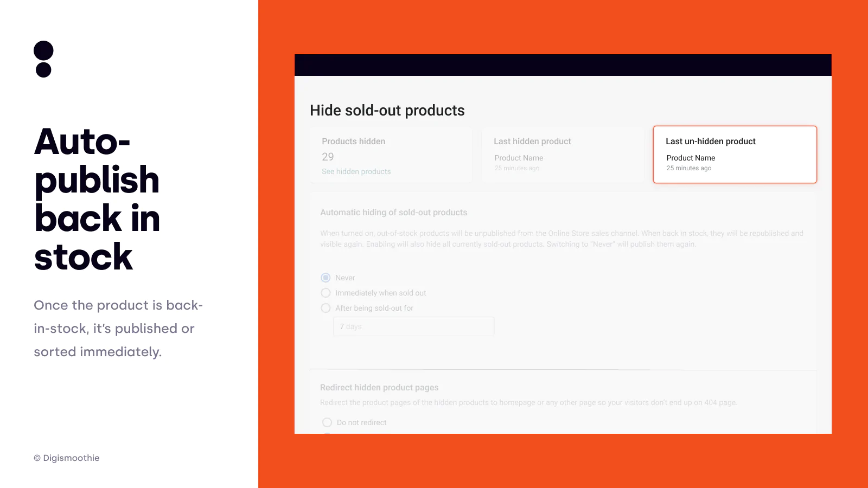Click the dark app header bar
The image size is (868, 488).
(x=563, y=65)
